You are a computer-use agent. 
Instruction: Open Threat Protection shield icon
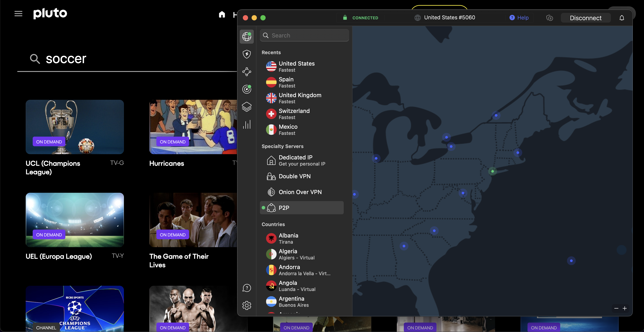(247, 54)
